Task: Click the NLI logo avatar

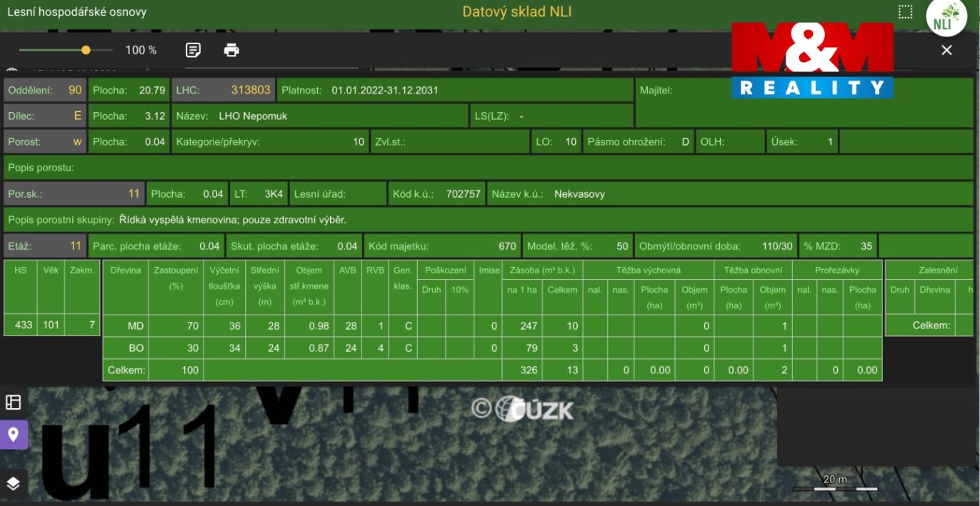Action: [x=946, y=18]
